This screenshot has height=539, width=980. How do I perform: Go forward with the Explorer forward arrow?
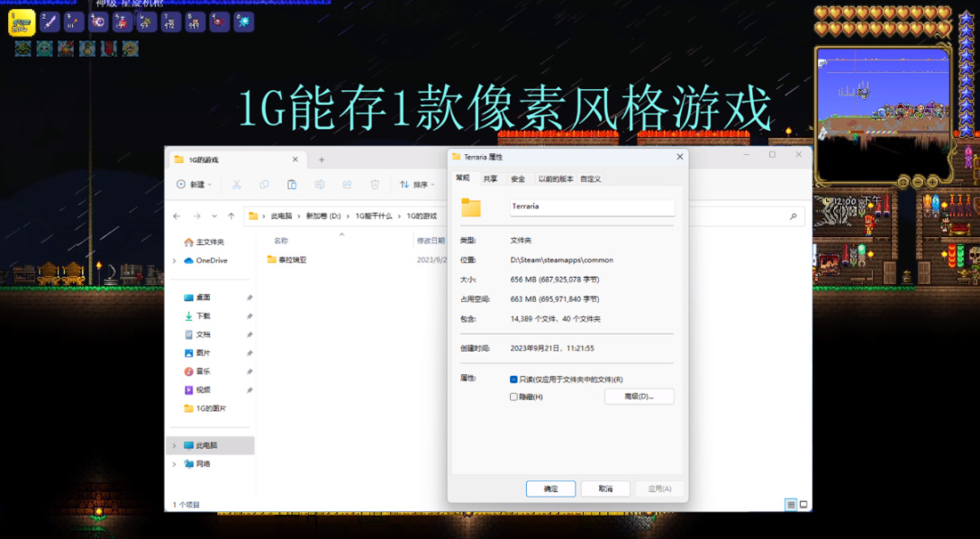[x=197, y=216]
